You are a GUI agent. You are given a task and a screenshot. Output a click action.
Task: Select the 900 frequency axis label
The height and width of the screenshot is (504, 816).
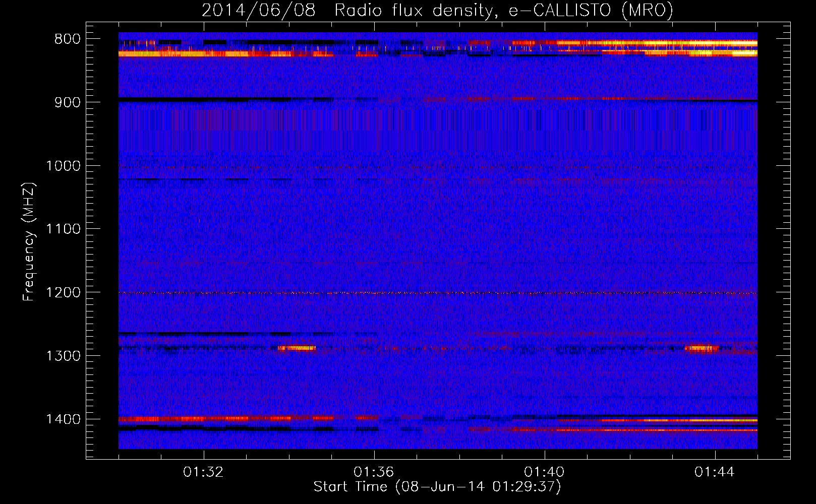click(68, 102)
